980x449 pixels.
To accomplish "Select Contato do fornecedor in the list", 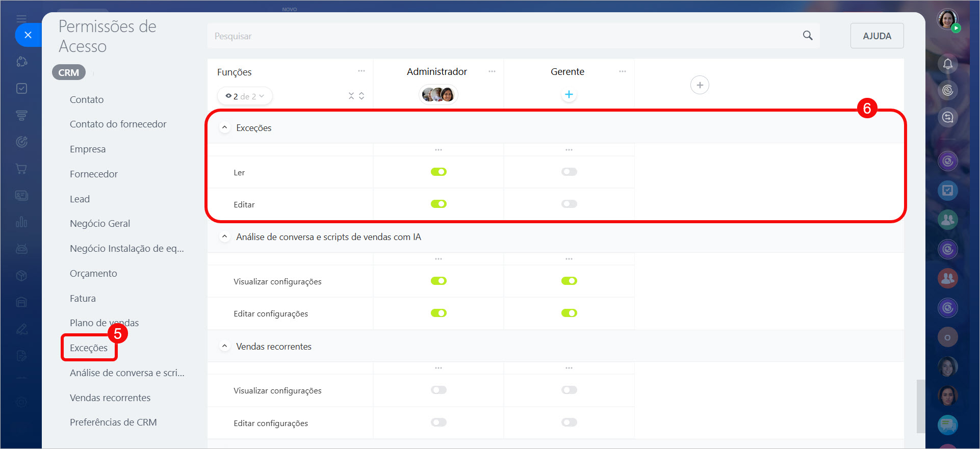I will pos(118,124).
